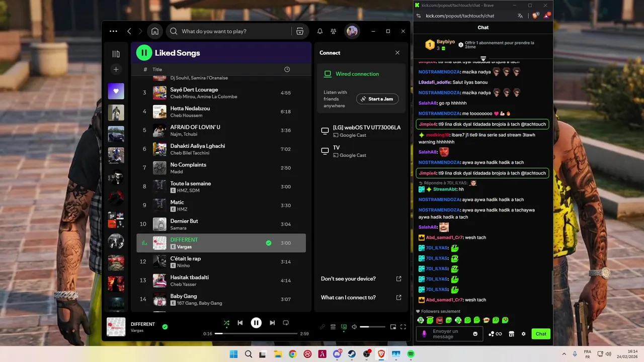Toggle Connect to a device icon

344,327
